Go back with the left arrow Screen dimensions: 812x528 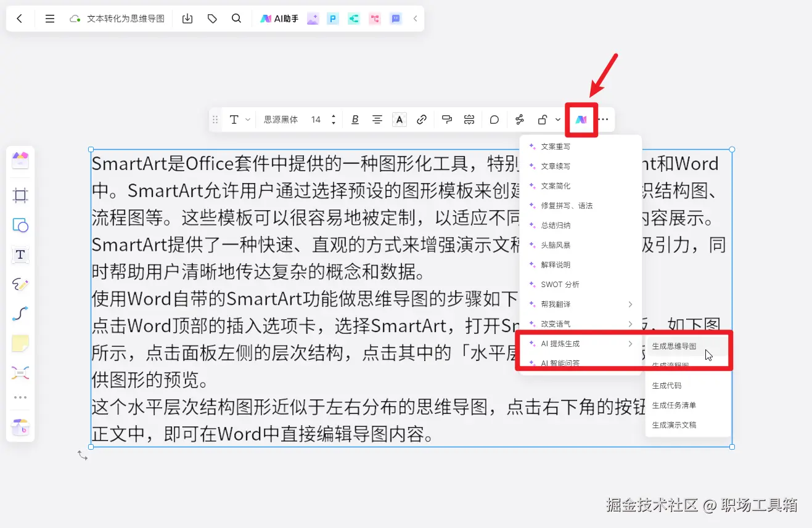point(20,19)
